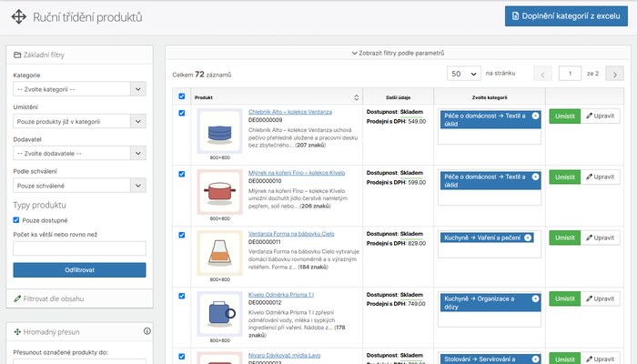Open Kivelo Odměrka Prisma 1 l link
Screen dimensions: 637x364
281,295
